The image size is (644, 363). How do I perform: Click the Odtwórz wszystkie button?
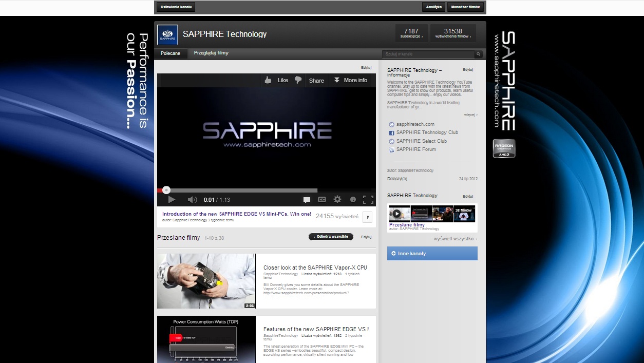pos(331,237)
